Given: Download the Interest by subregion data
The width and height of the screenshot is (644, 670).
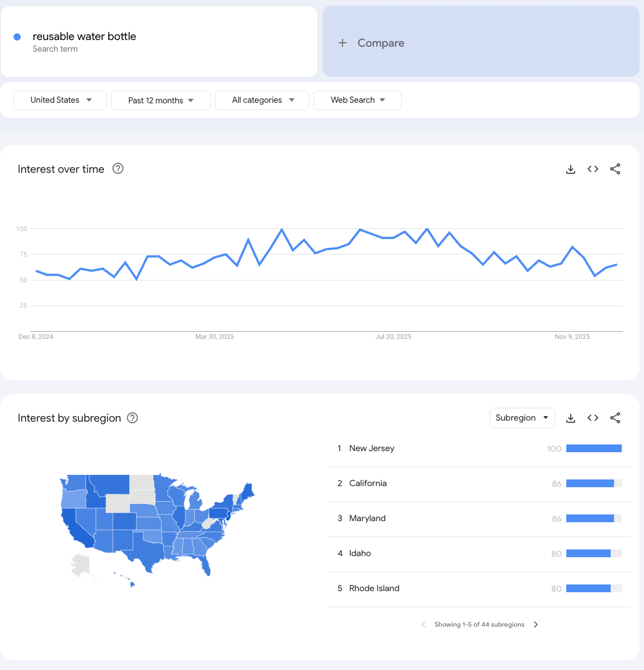Looking at the screenshot, I should pos(571,418).
